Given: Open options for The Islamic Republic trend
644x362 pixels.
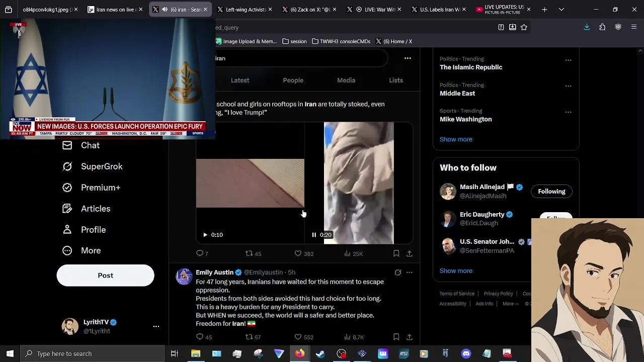Looking at the screenshot, I should point(569,60).
